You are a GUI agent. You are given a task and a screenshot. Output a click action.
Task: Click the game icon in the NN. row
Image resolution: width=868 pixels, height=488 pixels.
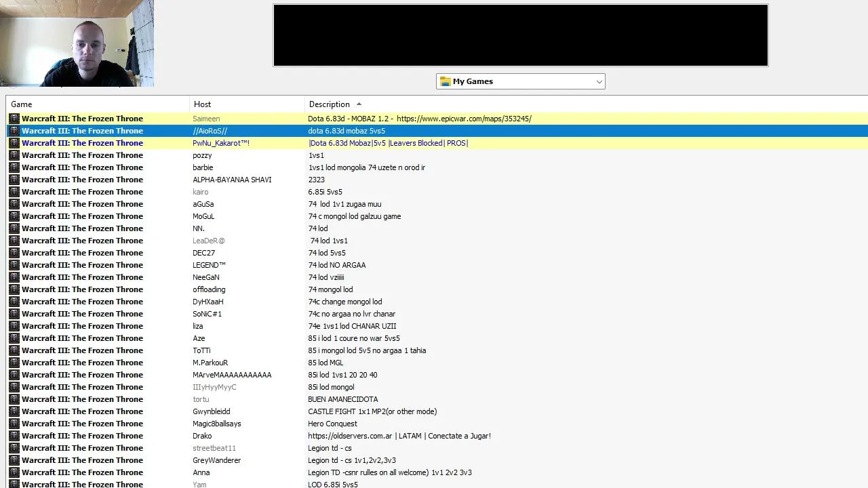(14, 228)
